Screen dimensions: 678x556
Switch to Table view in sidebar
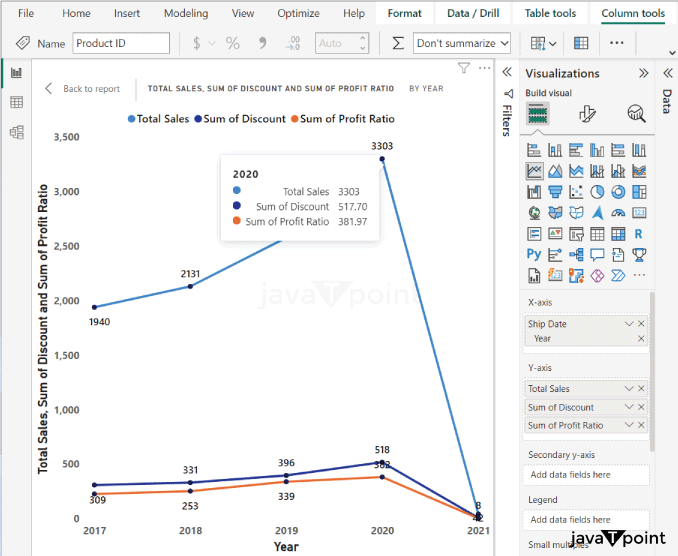tap(16, 102)
